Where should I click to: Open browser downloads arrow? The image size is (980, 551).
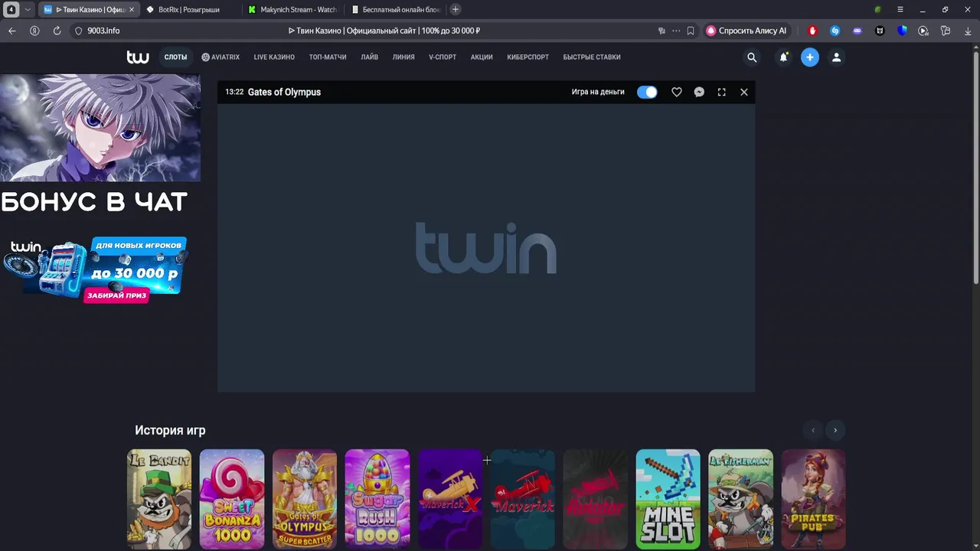click(968, 31)
